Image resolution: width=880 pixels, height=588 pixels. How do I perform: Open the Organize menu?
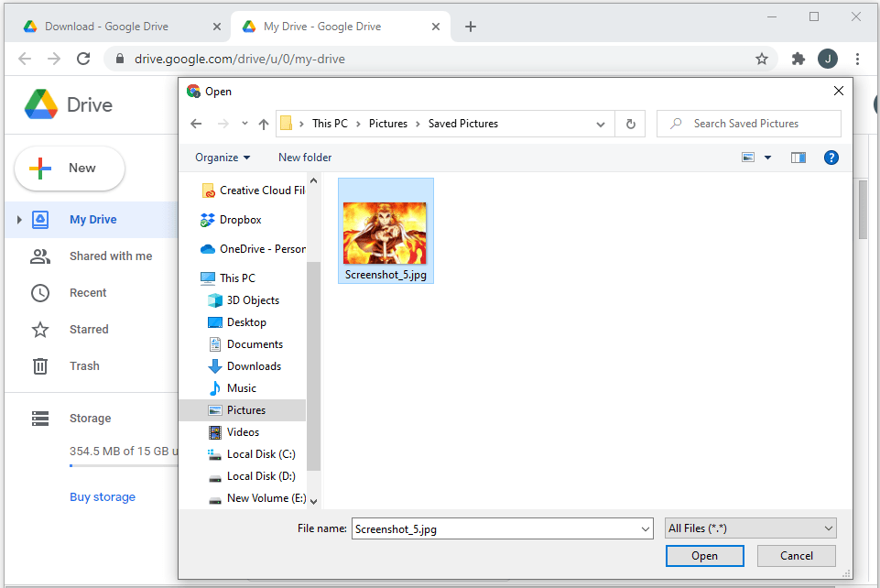pyautogui.click(x=223, y=158)
